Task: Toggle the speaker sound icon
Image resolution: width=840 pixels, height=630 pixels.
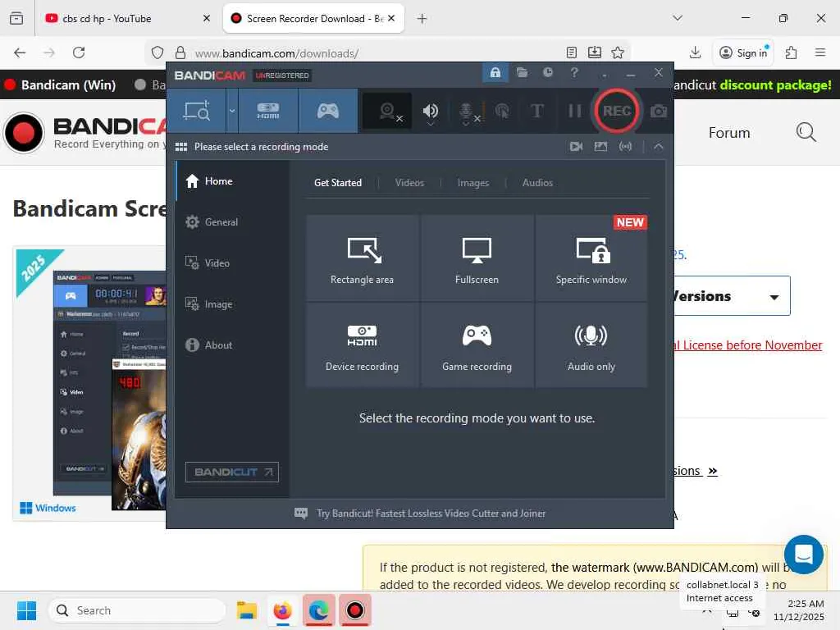Action: click(430, 111)
